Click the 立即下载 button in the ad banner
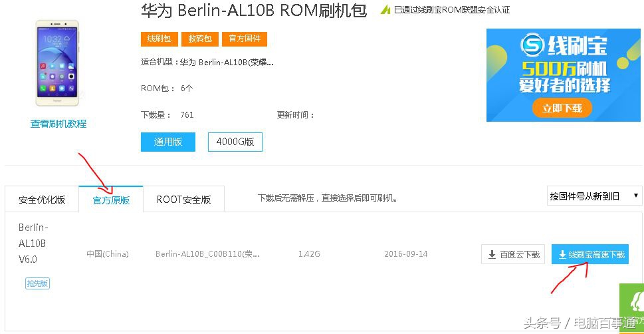The height and width of the screenshot is (334, 644). click(x=562, y=108)
